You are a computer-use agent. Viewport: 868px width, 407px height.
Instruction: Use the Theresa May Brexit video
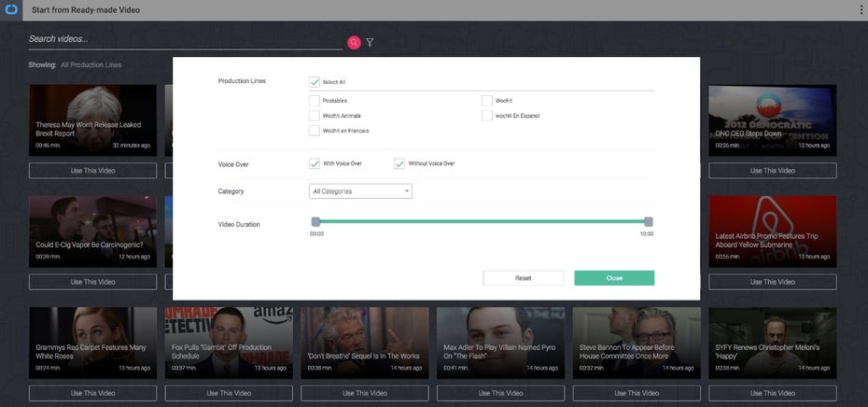click(x=92, y=171)
